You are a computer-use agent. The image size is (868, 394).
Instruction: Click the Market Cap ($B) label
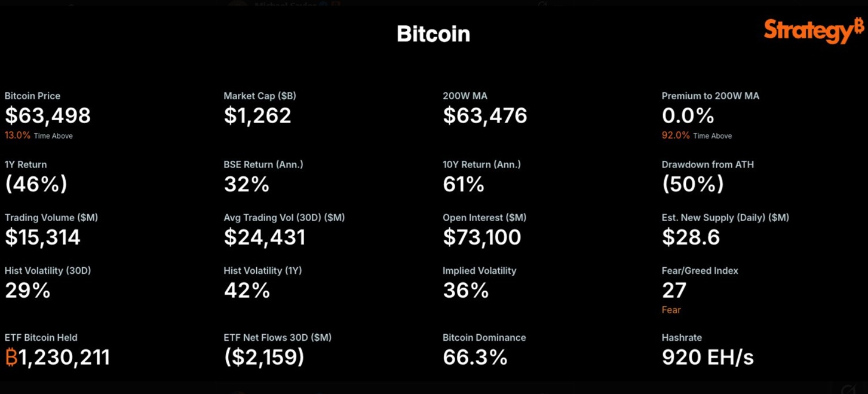(x=260, y=96)
